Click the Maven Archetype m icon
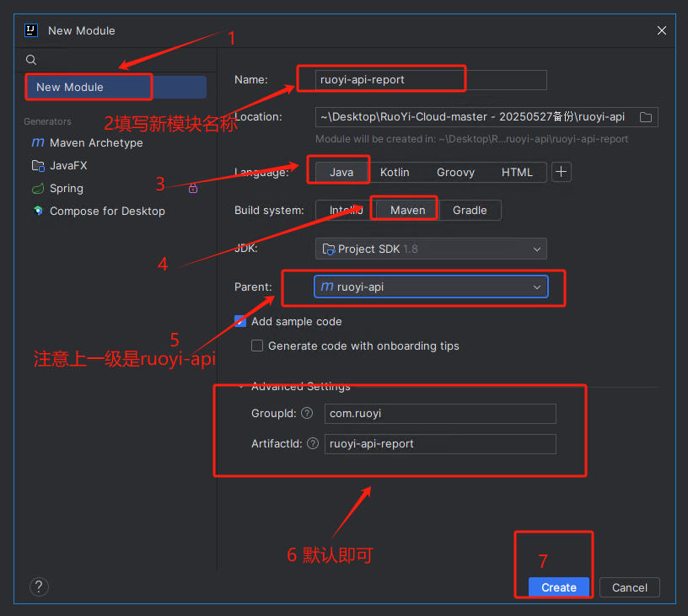The width and height of the screenshot is (688, 616). pyautogui.click(x=38, y=143)
